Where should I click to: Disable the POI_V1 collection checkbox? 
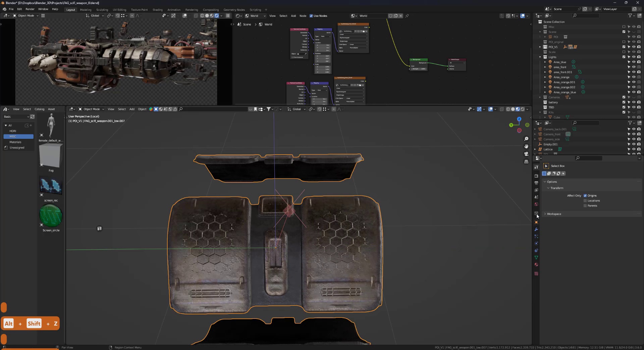click(624, 47)
